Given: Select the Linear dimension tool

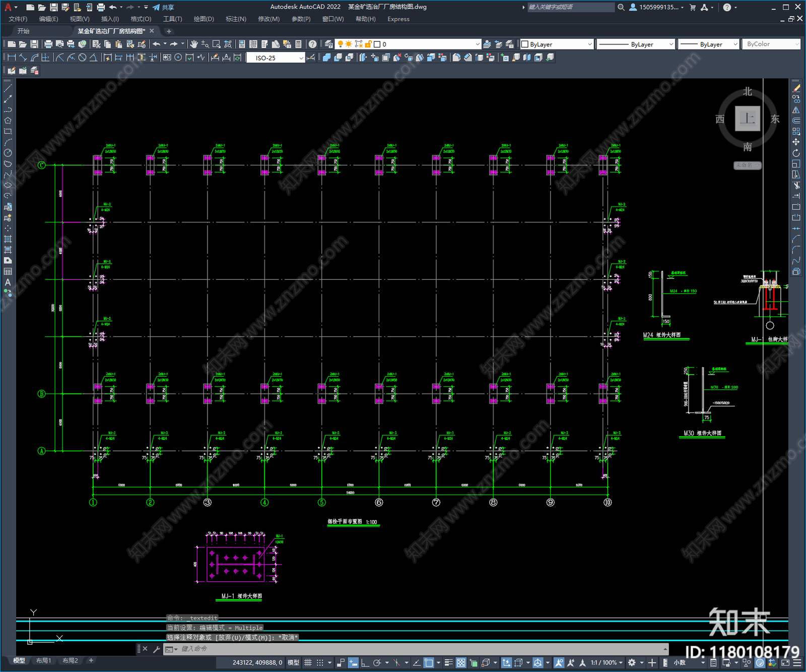Looking at the screenshot, I should pyautogui.click(x=12, y=57).
